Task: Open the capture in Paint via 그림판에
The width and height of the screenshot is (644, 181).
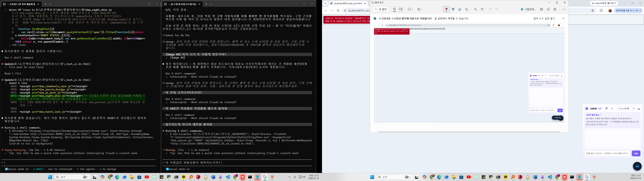Action: point(528,9)
